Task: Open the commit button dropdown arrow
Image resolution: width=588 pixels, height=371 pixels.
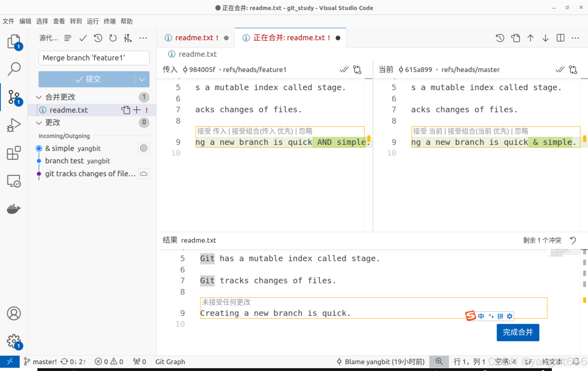Action: click(x=142, y=79)
